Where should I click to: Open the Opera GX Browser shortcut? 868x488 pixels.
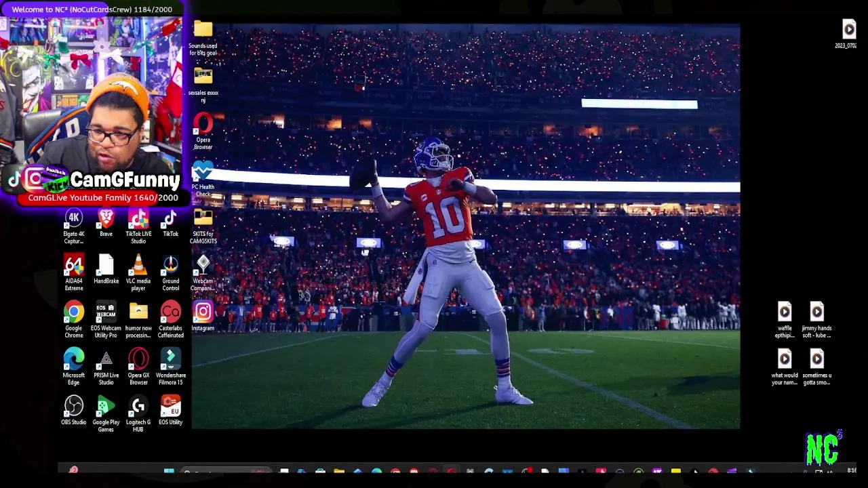coord(138,367)
